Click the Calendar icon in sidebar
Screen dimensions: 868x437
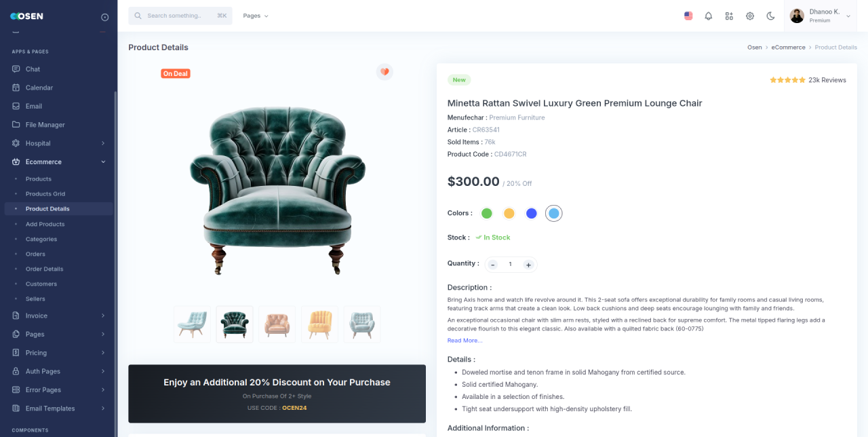(x=16, y=88)
